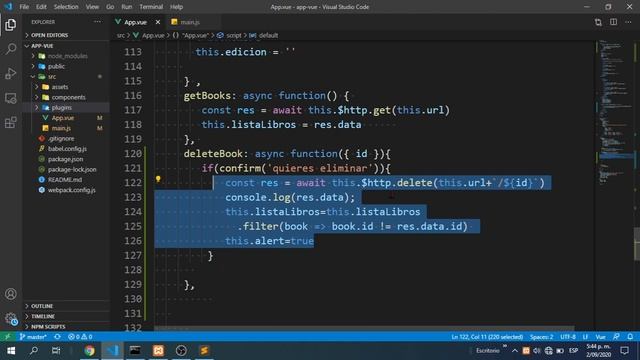Open the Edit menu
The width and height of the screenshot is (640, 360).
point(41,7)
